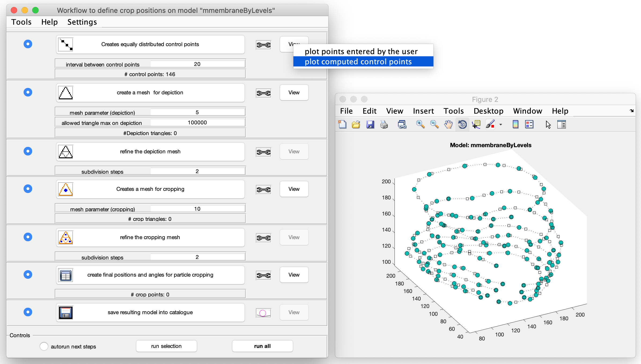Image resolution: width=641 pixels, height=364 pixels.
Task: Click table icon of create final positions step
Action: [66, 275]
